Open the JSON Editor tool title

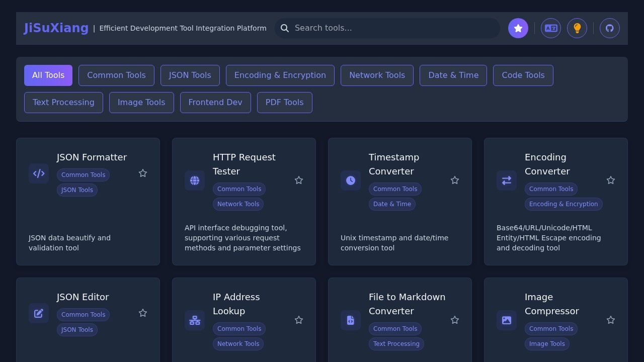83,297
